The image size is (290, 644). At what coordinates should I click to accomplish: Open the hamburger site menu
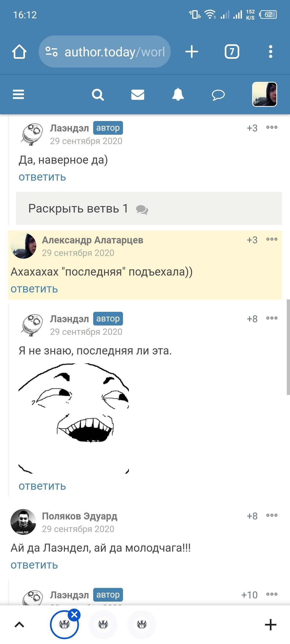pos(18,94)
